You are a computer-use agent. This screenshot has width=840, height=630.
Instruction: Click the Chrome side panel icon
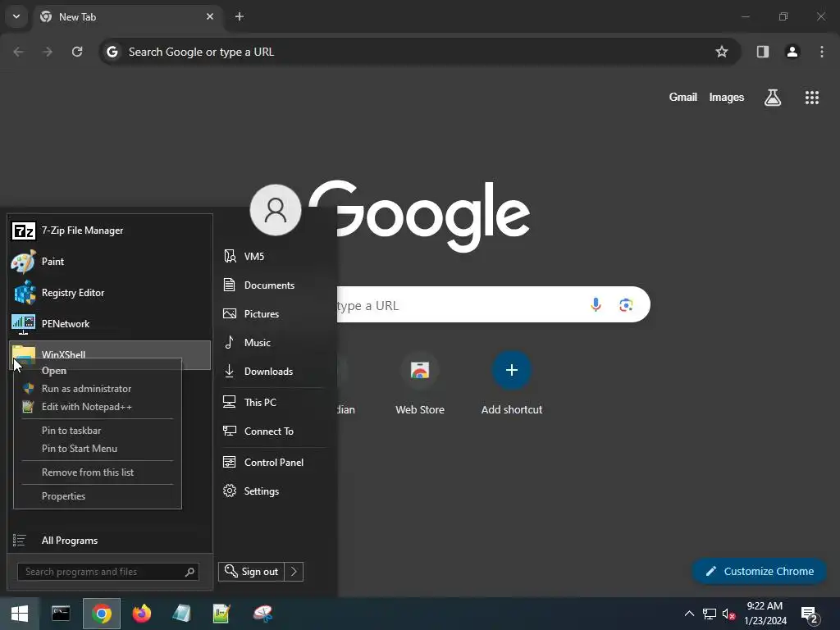point(763,52)
